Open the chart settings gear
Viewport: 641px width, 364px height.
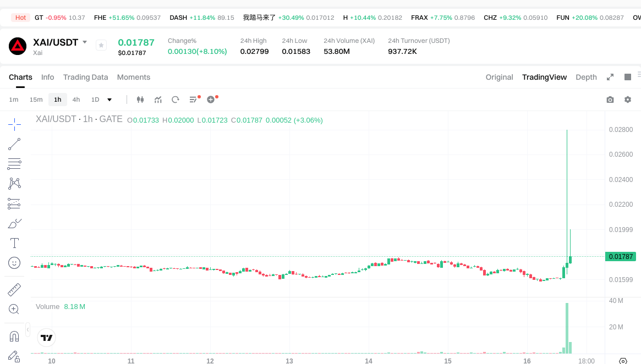tap(627, 100)
